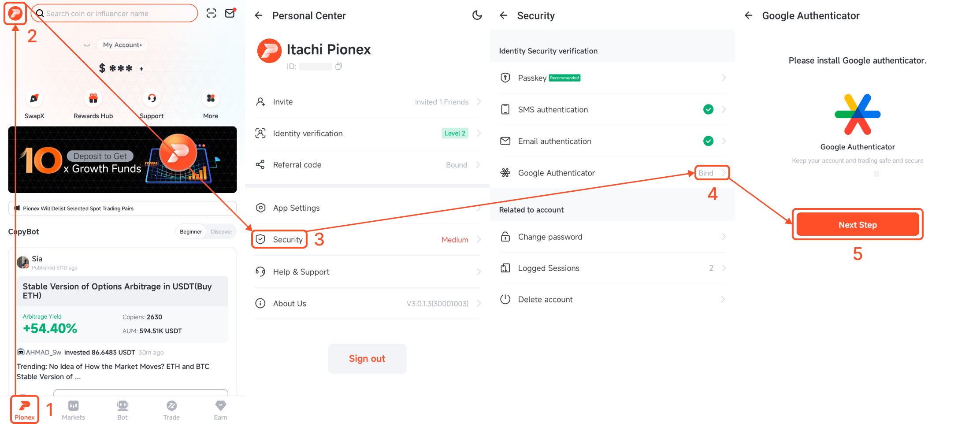
Task: Switch to the Discover tab in CopyBot
Action: point(221,231)
